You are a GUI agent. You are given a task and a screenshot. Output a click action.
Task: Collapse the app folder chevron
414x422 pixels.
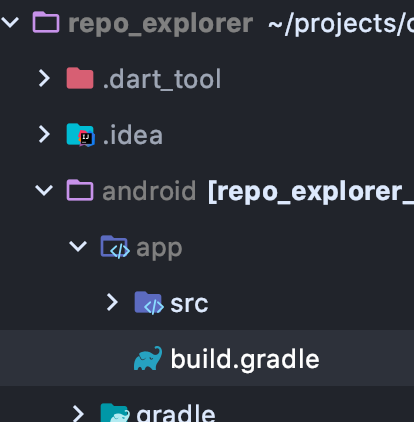click(78, 246)
